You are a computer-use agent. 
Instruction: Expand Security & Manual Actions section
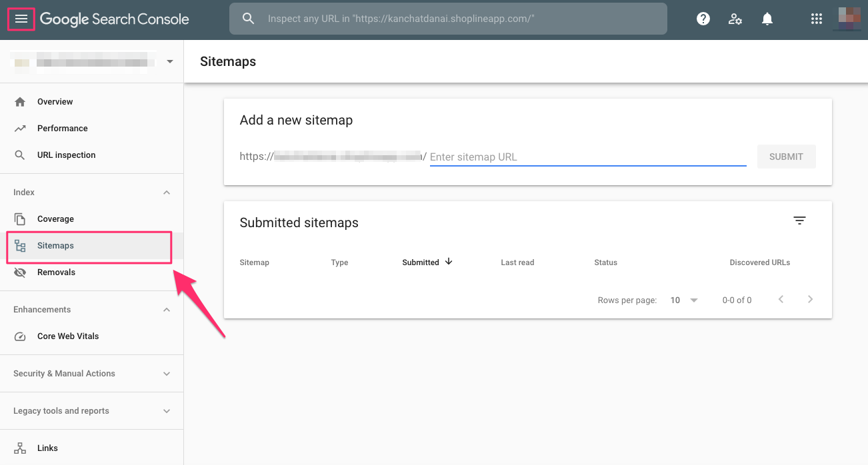click(x=167, y=374)
